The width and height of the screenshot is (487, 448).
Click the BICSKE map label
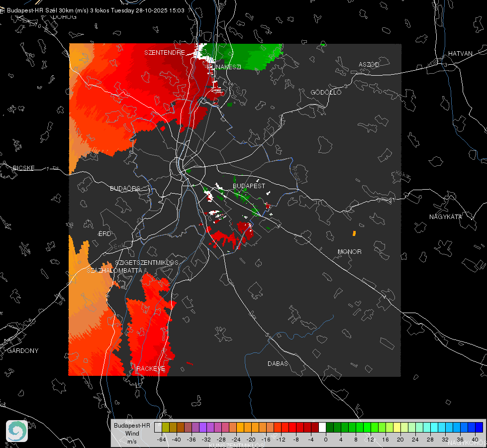[x=23, y=168]
